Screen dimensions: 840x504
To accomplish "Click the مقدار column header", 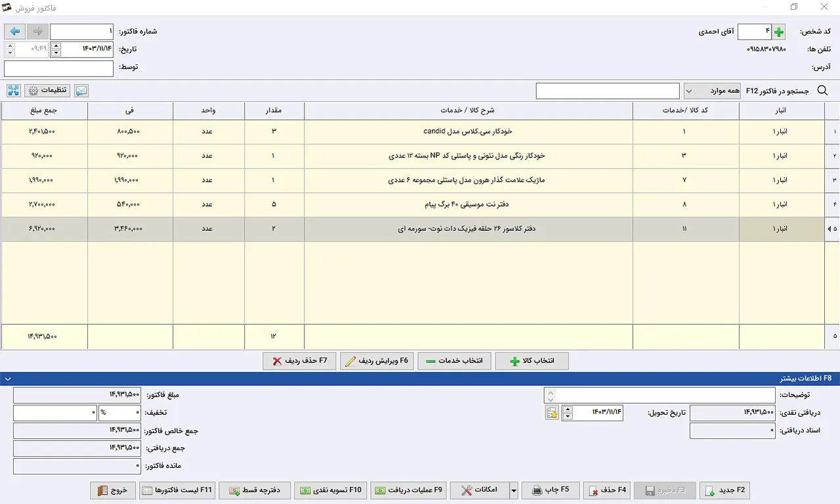I will [x=274, y=111].
